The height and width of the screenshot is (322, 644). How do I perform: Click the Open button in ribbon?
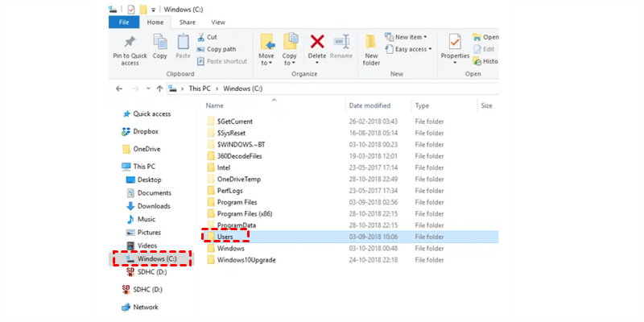click(485, 37)
